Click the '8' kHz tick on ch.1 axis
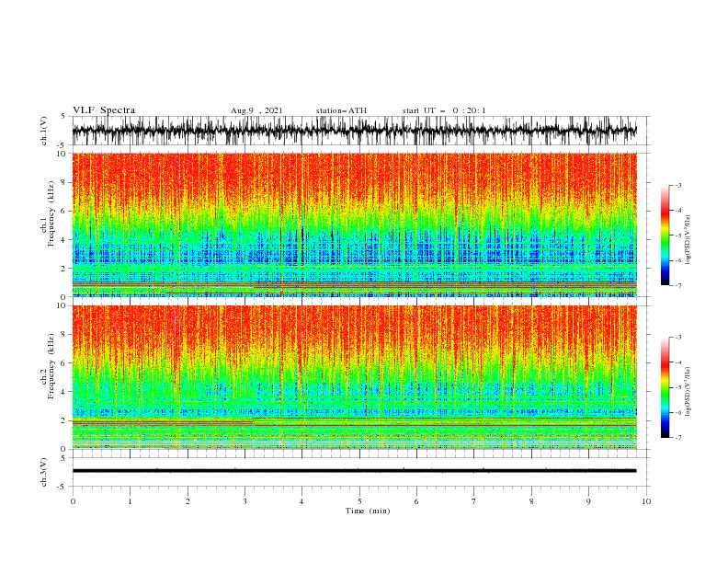Screen dimensions: 728x563 (64, 182)
